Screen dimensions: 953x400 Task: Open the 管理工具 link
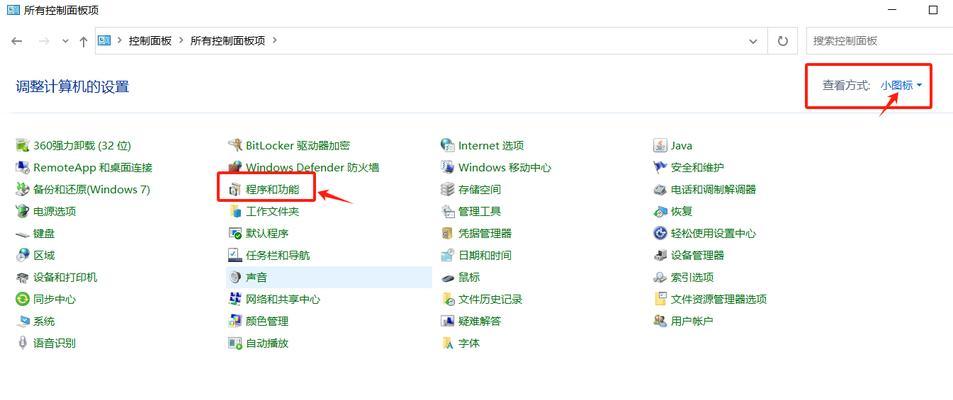pos(480,212)
